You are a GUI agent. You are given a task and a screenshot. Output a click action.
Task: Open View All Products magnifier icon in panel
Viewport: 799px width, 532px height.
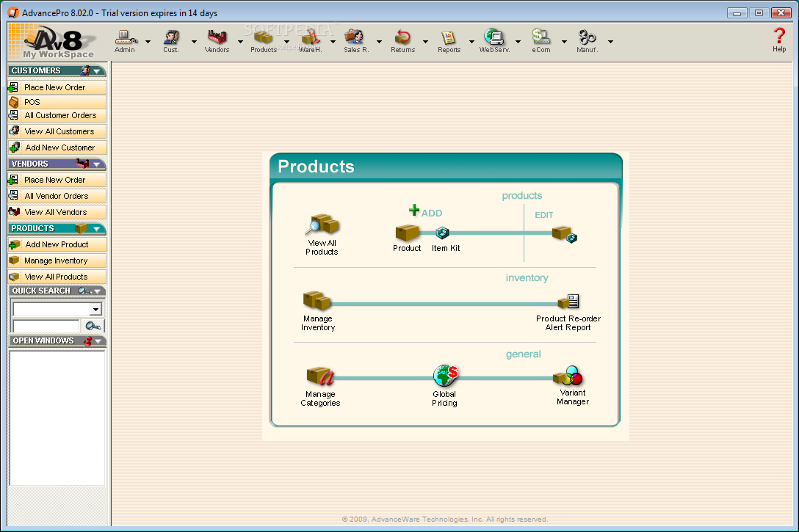(322, 225)
